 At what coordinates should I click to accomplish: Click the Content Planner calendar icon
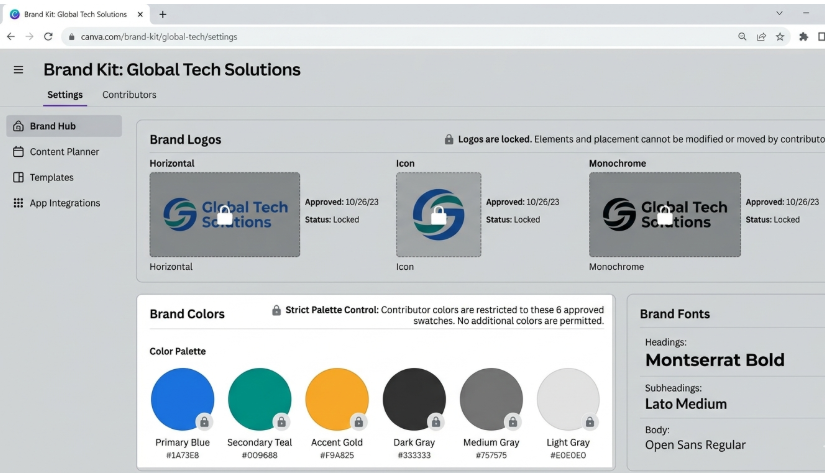[x=18, y=152]
